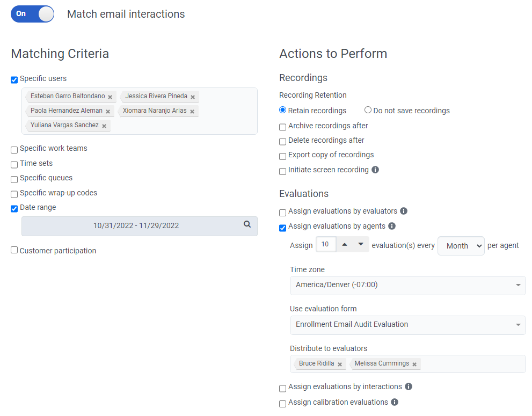Remove Jessica Rivera Pineda from users

click(193, 97)
